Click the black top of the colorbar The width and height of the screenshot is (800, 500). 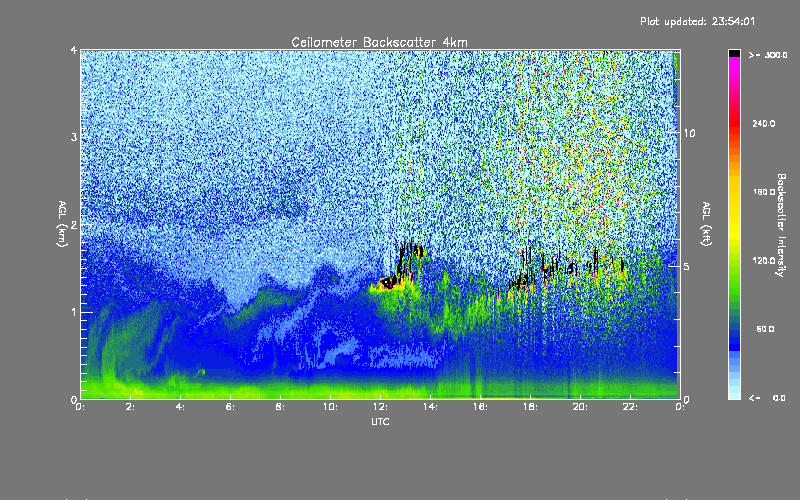pyautogui.click(x=734, y=53)
